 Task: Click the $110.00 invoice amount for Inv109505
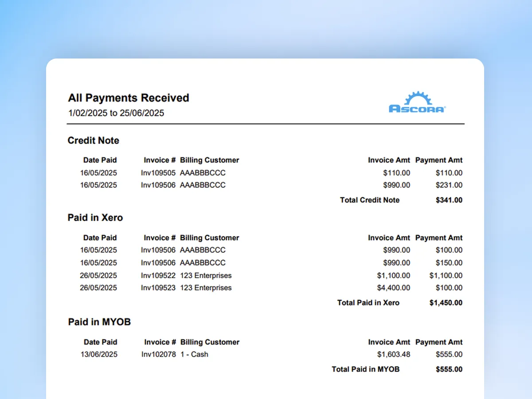coord(396,173)
